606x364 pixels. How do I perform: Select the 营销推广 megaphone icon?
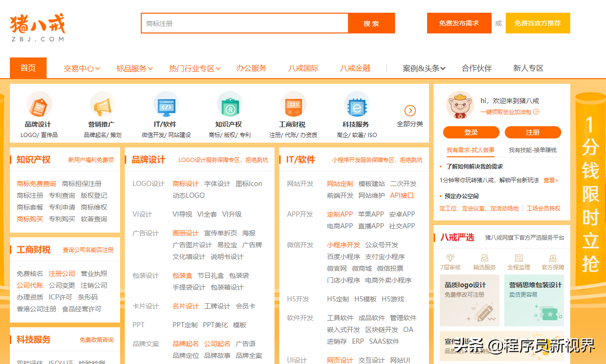(x=103, y=105)
